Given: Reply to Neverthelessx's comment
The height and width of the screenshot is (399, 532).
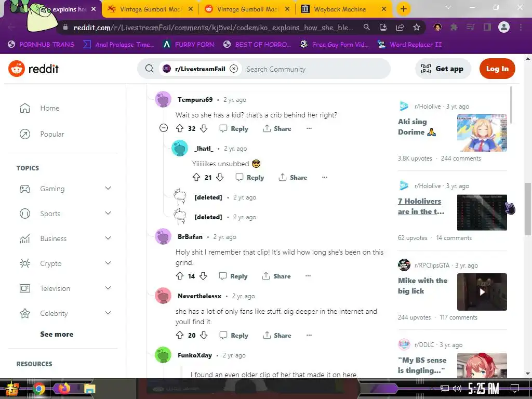Looking at the screenshot, I should point(234,336).
